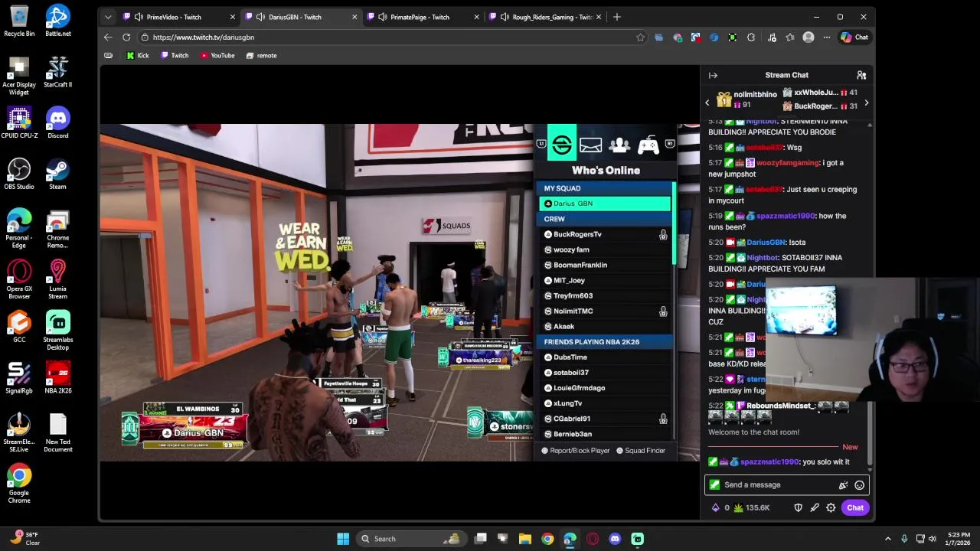980x551 pixels.
Task: Click woozyfamgaming username in chat
Action: pyautogui.click(x=788, y=162)
